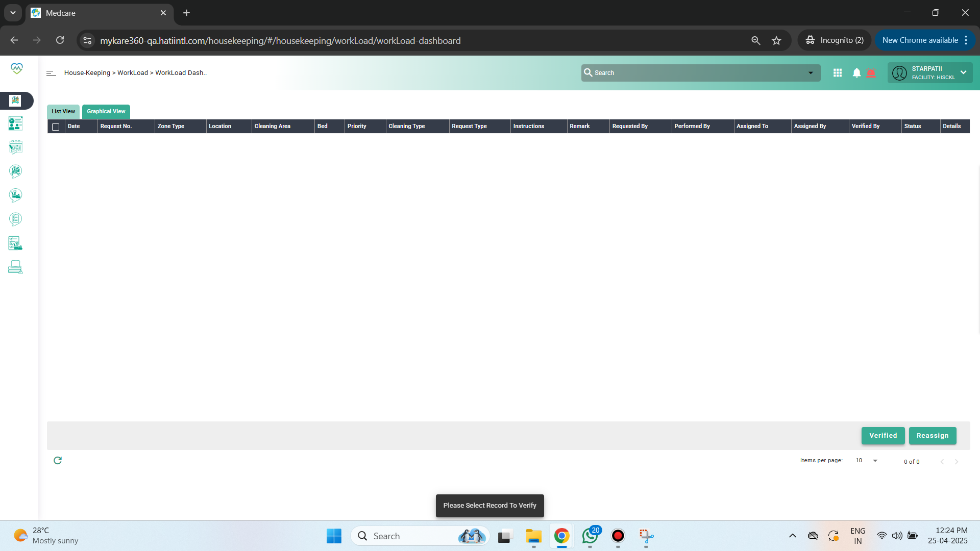Toggle the hamburger side menu icon
Viewport: 980px width, 551px height.
(51, 73)
